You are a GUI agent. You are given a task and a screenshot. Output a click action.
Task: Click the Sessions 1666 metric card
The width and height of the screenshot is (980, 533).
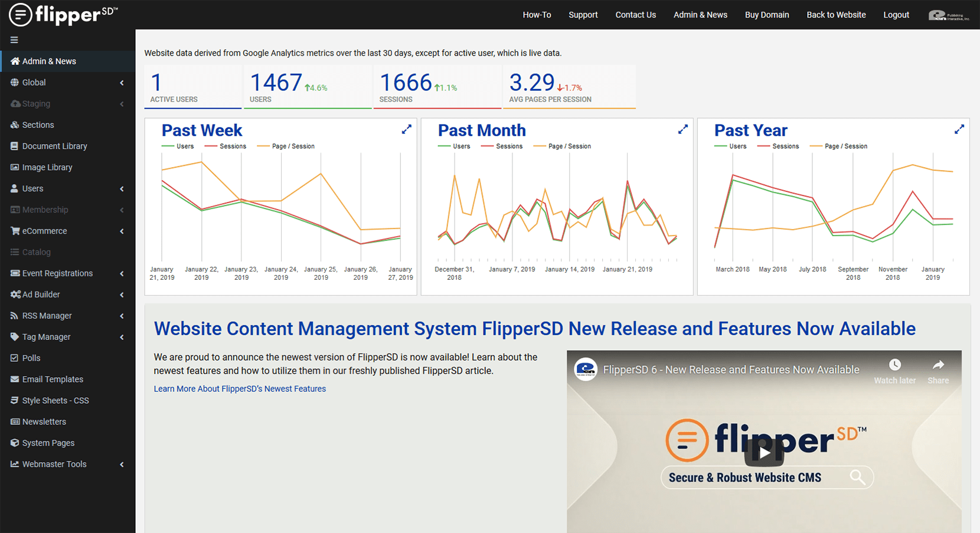coord(437,87)
